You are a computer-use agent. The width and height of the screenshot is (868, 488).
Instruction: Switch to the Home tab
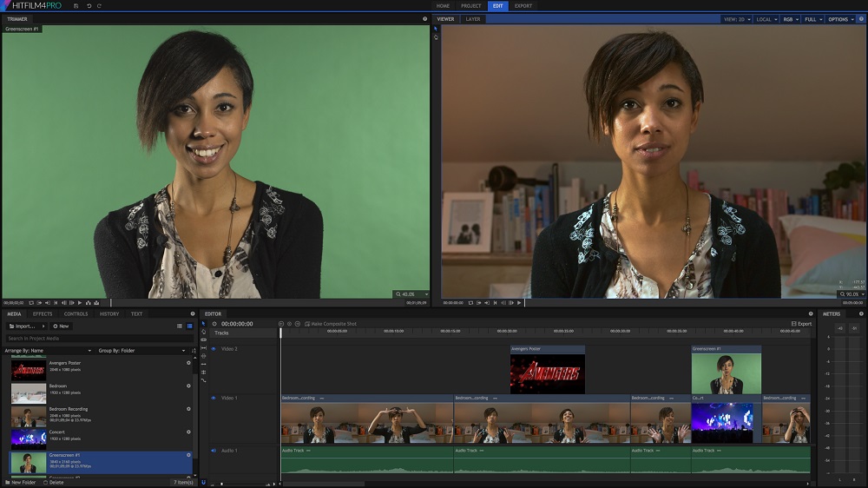pyautogui.click(x=443, y=6)
